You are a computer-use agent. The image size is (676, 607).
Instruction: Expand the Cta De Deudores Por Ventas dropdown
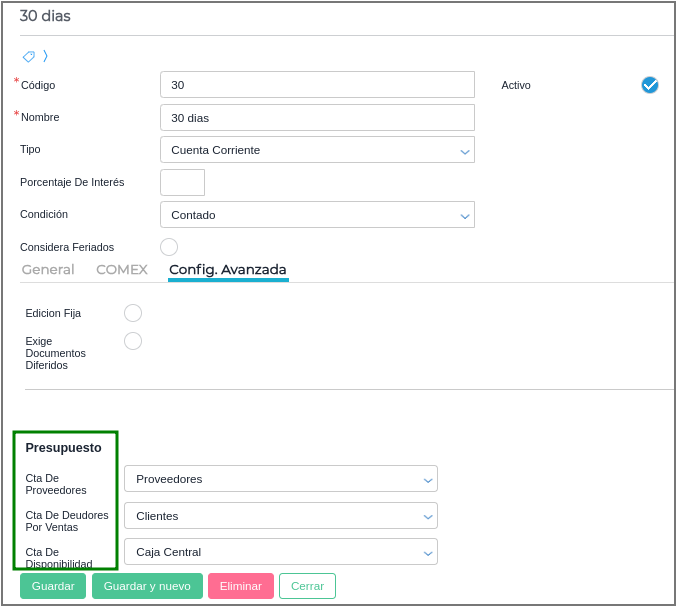[x=281, y=516]
